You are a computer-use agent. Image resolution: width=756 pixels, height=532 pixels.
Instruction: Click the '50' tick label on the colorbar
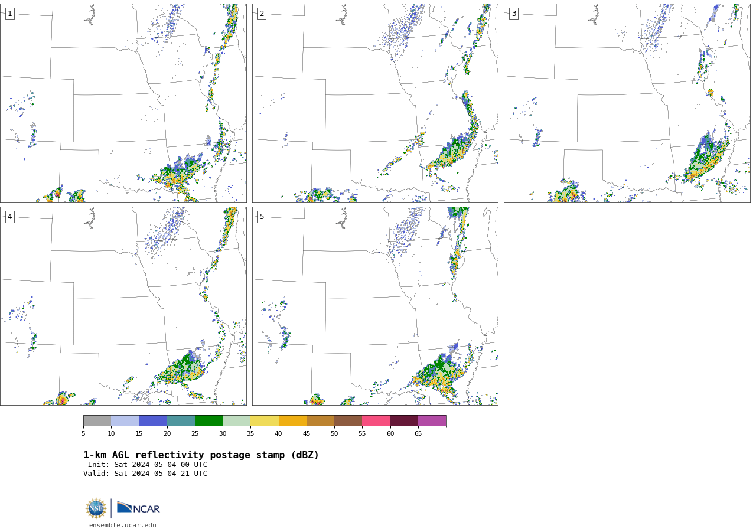pyautogui.click(x=334, y=434)
